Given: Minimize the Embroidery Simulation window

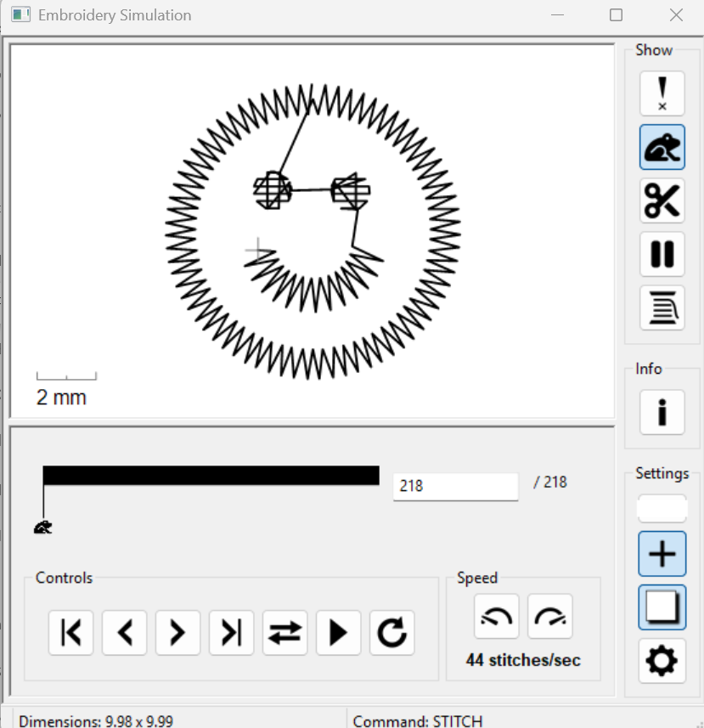Looking at the screenshot, I should 557,14.
